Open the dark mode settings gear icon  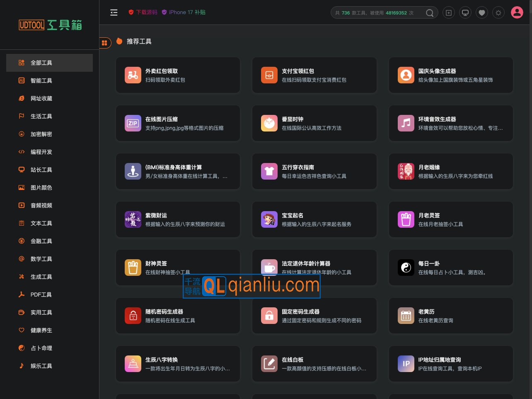[498, 12]
